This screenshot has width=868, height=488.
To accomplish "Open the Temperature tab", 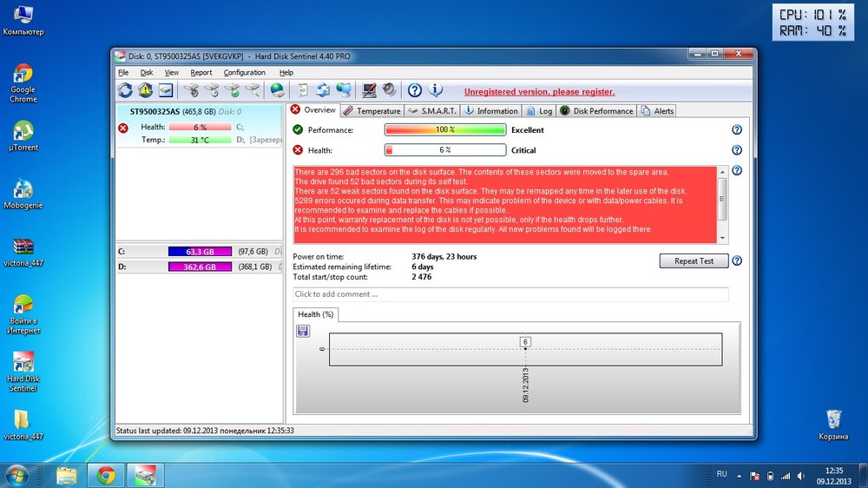I will [372, 111].
